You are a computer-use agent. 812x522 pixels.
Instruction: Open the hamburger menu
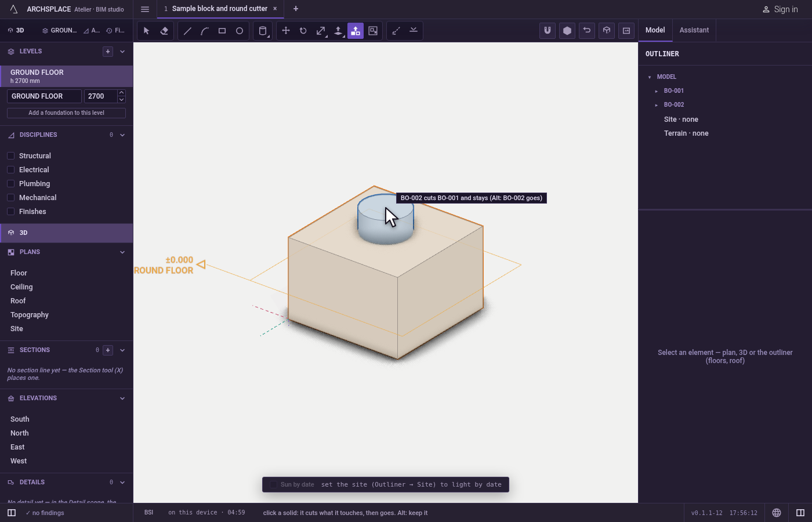pos(145,9)
